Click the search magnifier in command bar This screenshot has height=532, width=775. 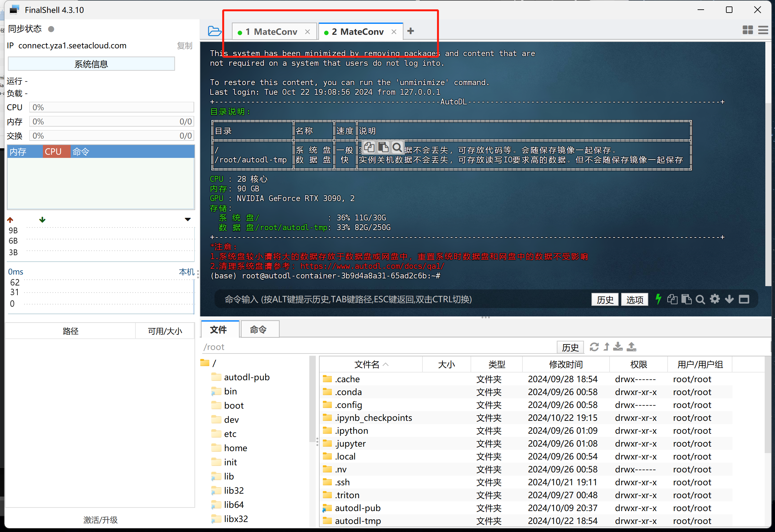[700, 299]
